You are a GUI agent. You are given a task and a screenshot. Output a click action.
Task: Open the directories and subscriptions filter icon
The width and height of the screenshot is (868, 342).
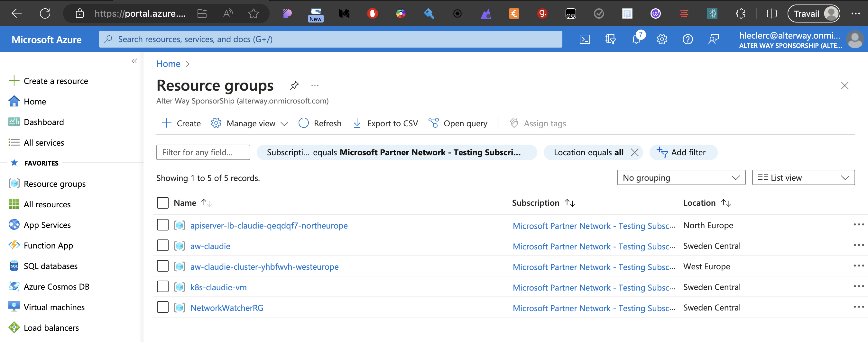click(610, 40)
